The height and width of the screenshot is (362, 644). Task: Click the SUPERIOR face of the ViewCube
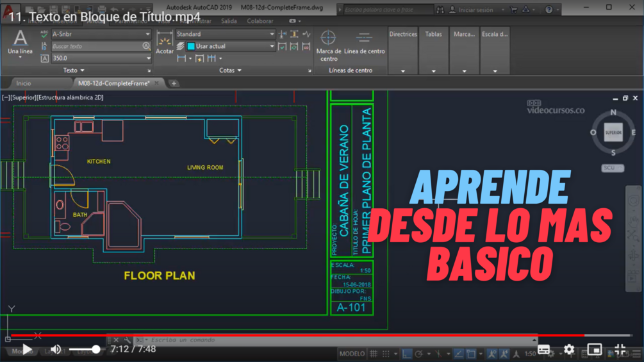[x=613, y=133]
